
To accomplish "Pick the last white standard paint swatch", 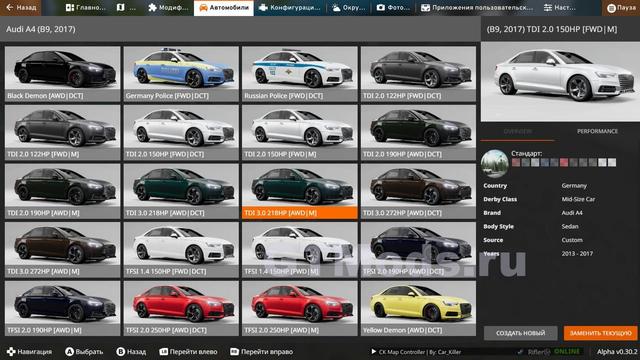I will point(611,162).
